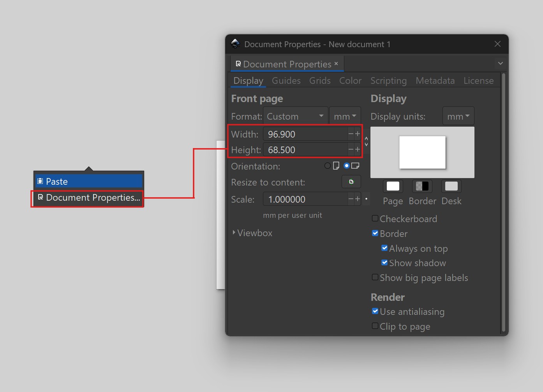Open the Grids tab

click(320, 81)
